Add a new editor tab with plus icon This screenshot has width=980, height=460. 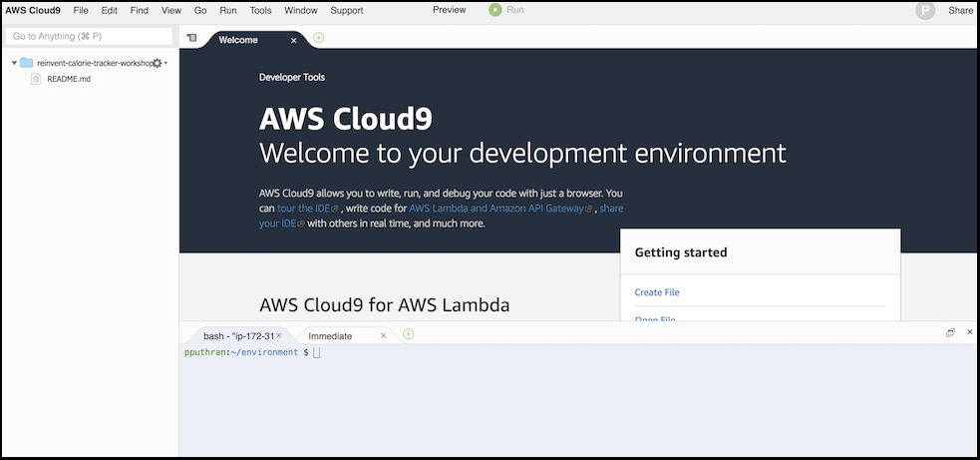[x=319, y=38]
